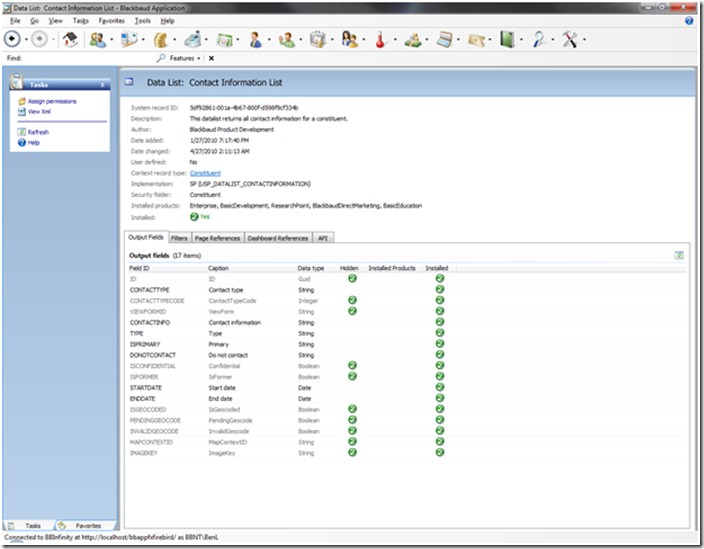This screenshot has width=704, height=549.
Task: Open the green book toolbar icon
Action: tap(508, 40)
